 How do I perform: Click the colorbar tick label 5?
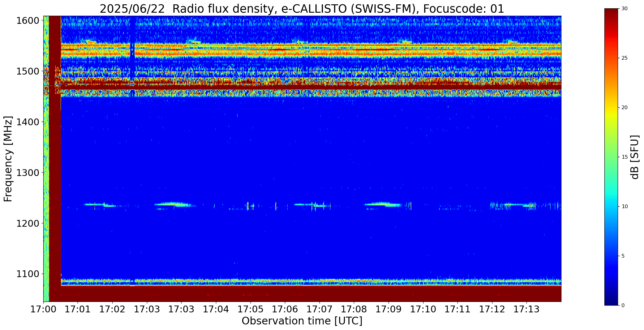623,256
